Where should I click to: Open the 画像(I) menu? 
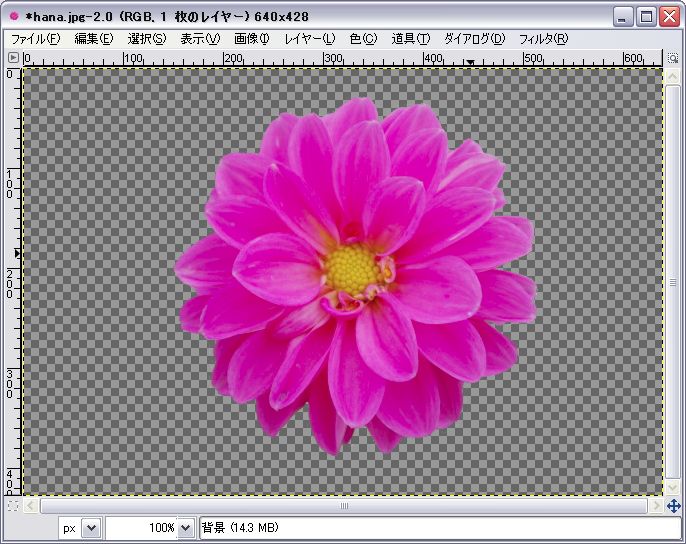(x=252, y=39)
